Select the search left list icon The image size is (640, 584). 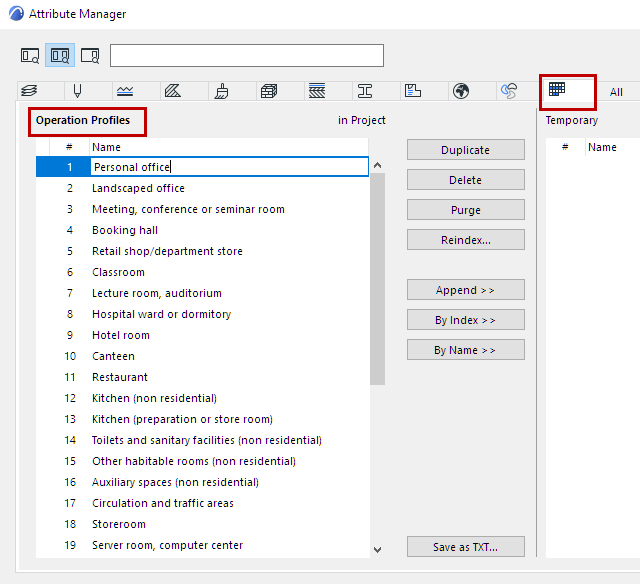[30, 56]
